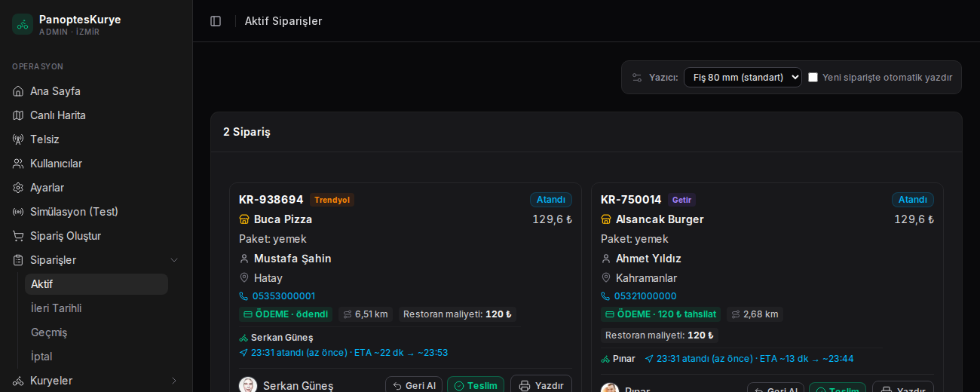Click the courier bike icon beside Pınar

[605, 359]
